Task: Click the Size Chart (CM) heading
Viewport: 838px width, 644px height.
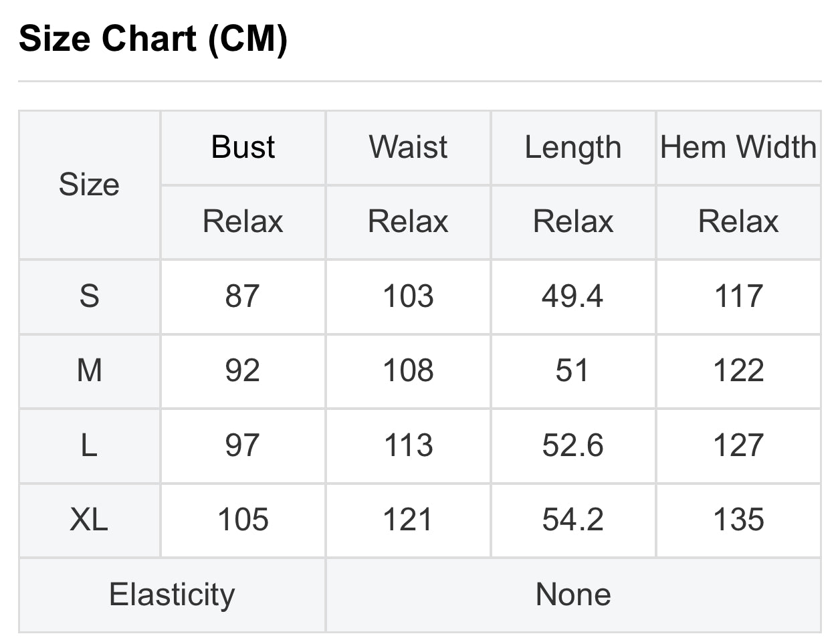Action: 153,38
